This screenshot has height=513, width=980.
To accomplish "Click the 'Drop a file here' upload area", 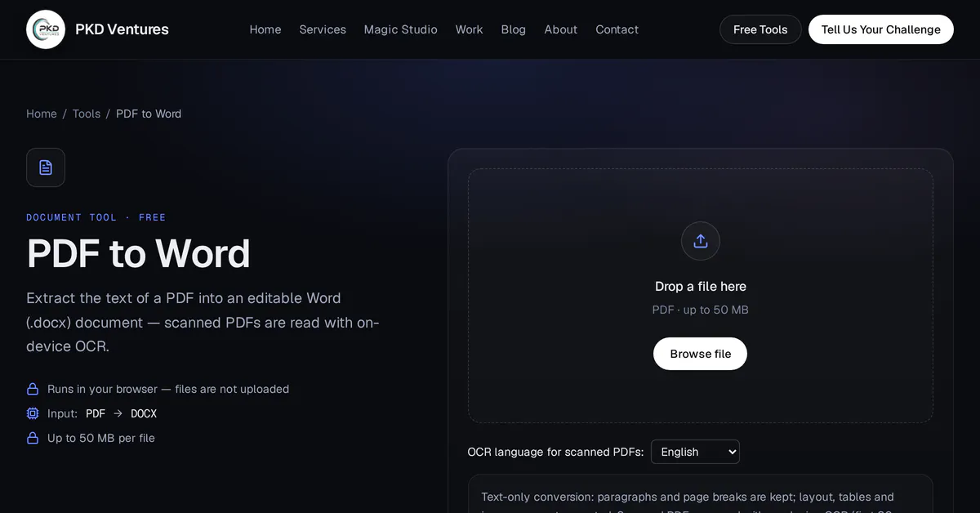I will click(x=701, y=296).
